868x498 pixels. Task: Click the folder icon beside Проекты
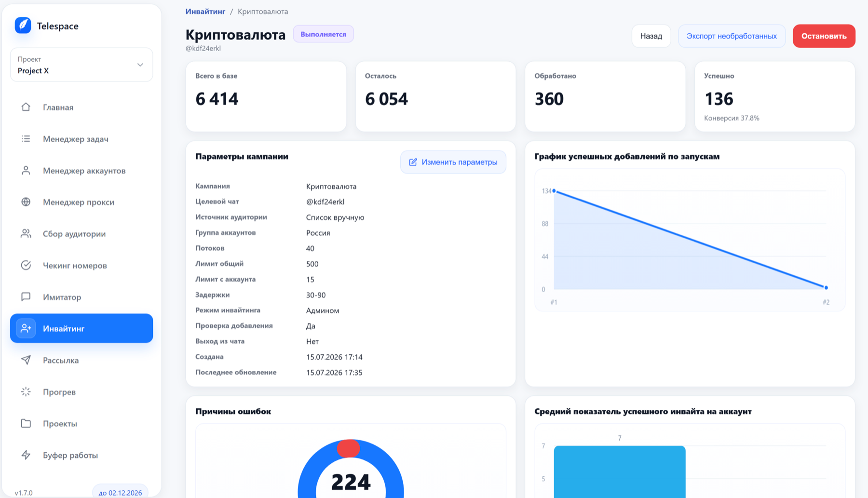[26, 423]
